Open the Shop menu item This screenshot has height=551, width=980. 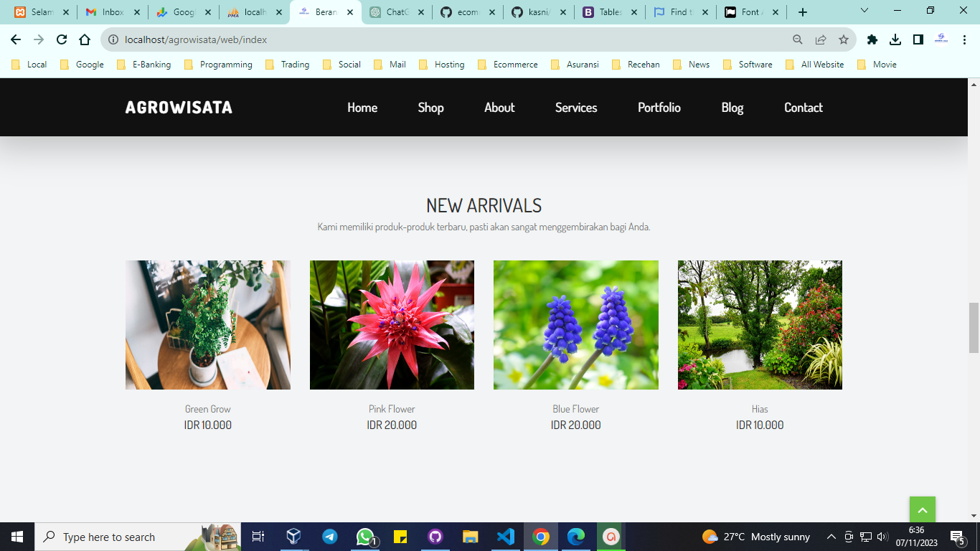pos(430,108)
